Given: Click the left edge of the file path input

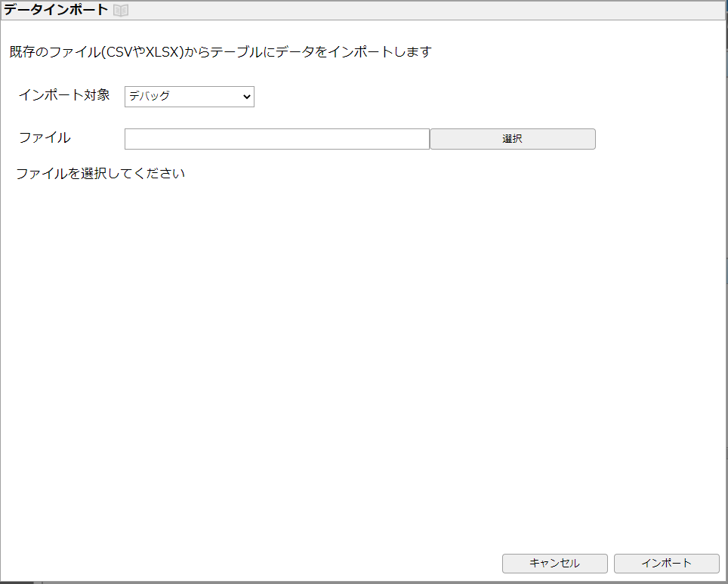Looking at the screenshot, I should (130, 139).
